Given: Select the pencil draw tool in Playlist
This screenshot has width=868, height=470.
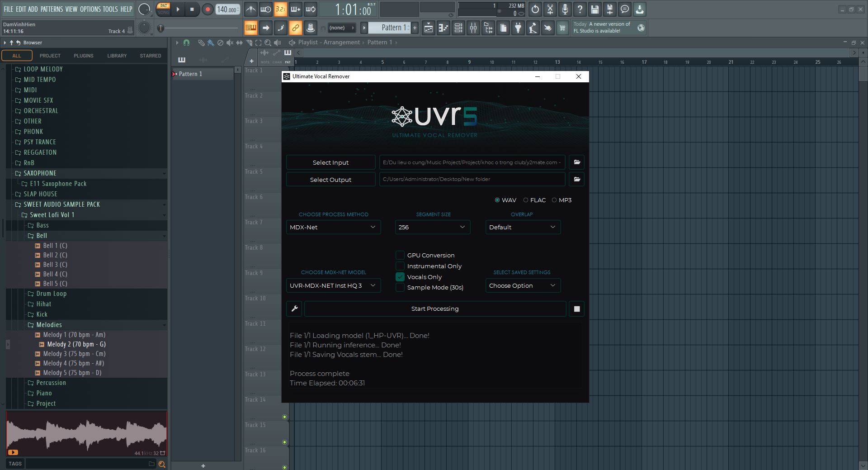Looking at the screenshot, I should coord(201,43).
